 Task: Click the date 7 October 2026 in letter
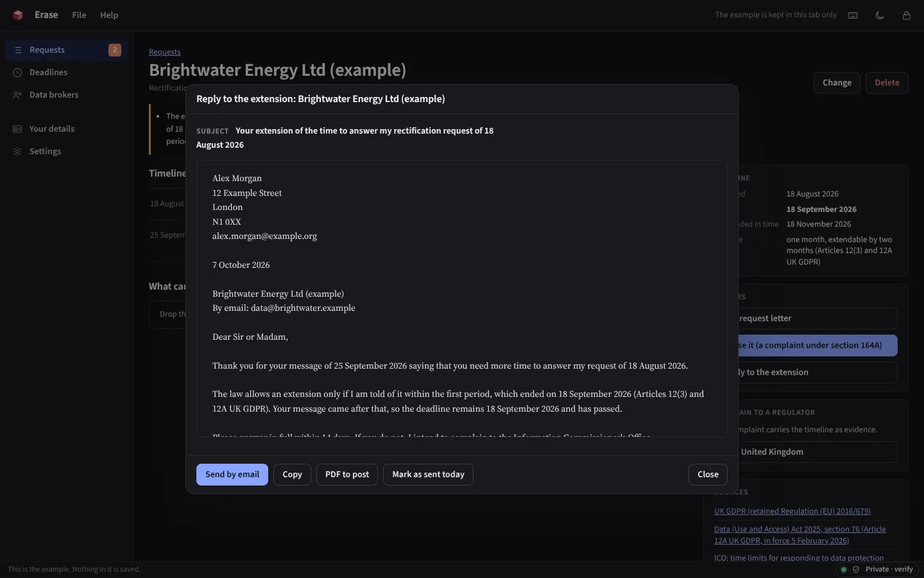pos(241,265)
